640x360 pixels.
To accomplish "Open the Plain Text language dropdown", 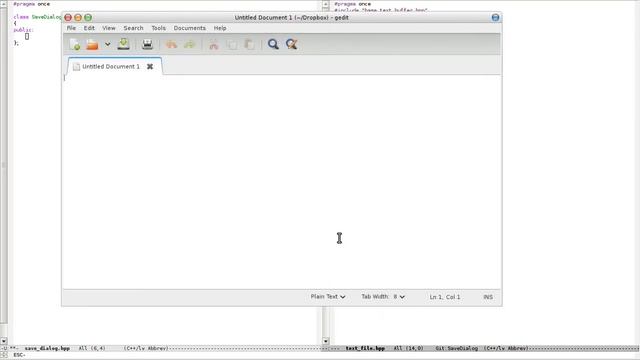I will (328, 297).
